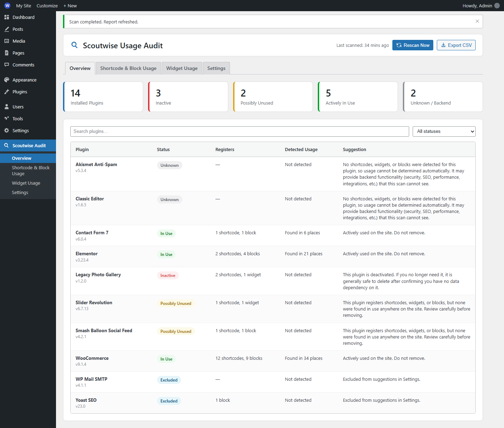The height and width of the screenshot is (428, 504).
Task: Open Widget Usage sidebar submenu item
Action: pyautogui.click(x=28, y=183)
